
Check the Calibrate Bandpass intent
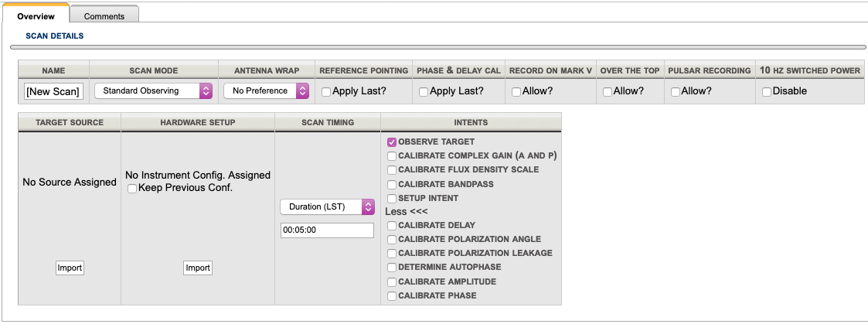(x=392, y=185)
